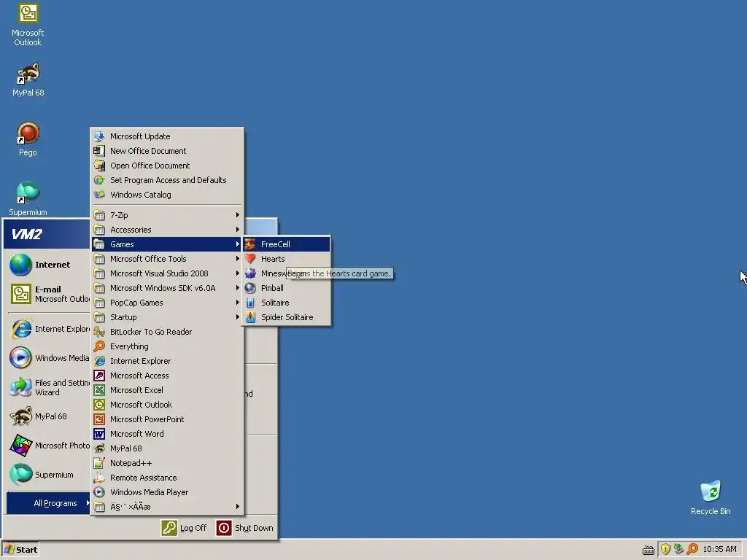This screenshot has height=560, width=747.
Task: Open MyPal 68 in the Start menu's left column
Action: coord(48,416)
